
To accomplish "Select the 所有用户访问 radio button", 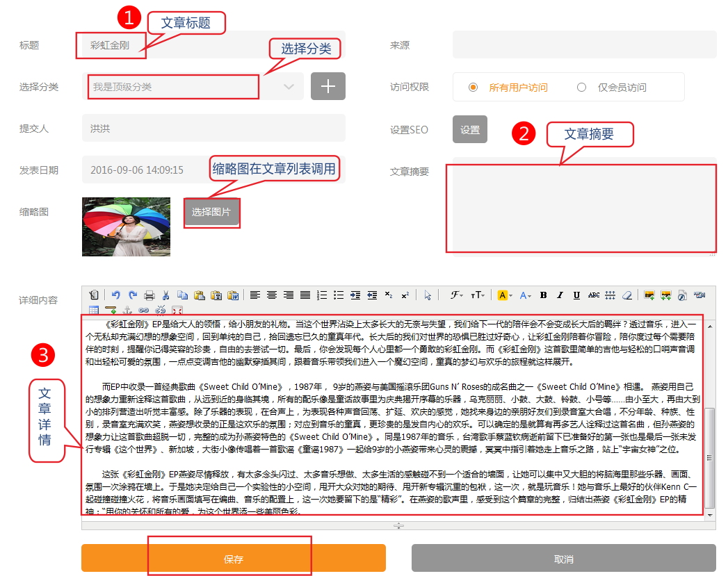I will (x=473, y=87).
